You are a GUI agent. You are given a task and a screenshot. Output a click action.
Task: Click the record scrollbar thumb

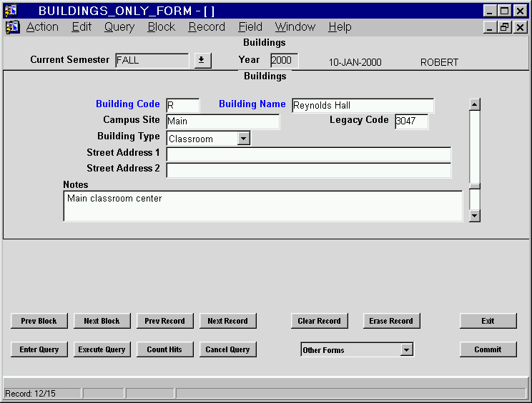click(x=475, y=186)
